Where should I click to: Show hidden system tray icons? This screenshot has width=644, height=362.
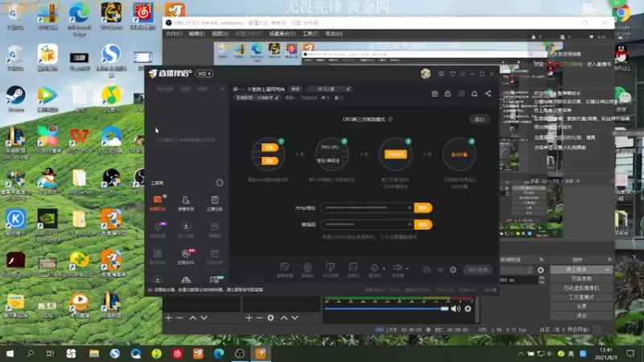pos(520,354)
